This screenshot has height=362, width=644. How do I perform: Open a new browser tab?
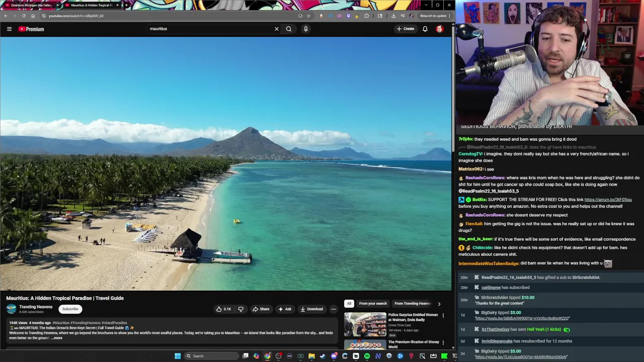click(126, 5)
